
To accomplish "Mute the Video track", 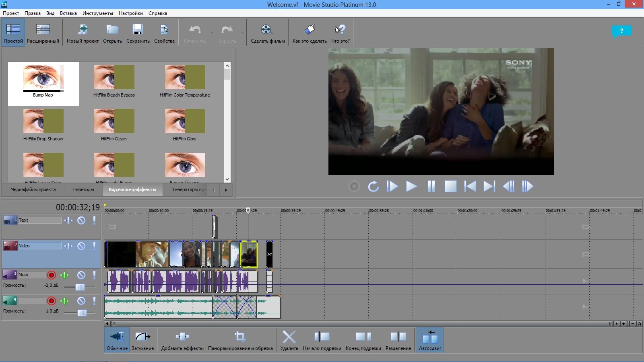I will coord(81,246).
